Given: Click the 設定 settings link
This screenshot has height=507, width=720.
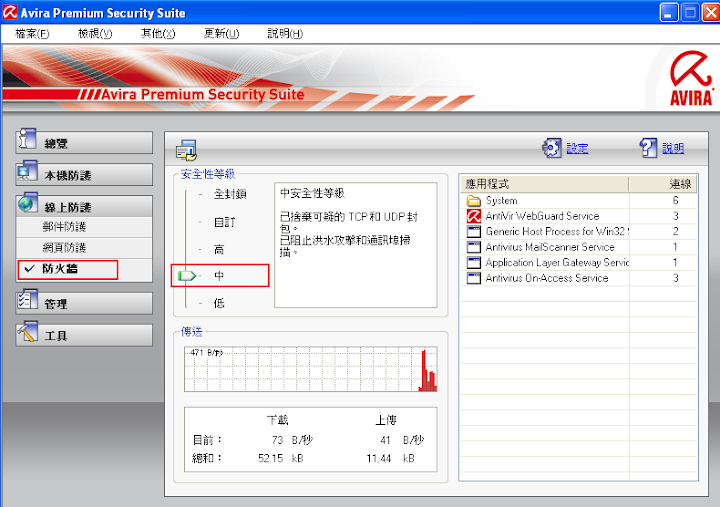Looking at the screenshot, I should pyautogui.click(x=577, y=148).
